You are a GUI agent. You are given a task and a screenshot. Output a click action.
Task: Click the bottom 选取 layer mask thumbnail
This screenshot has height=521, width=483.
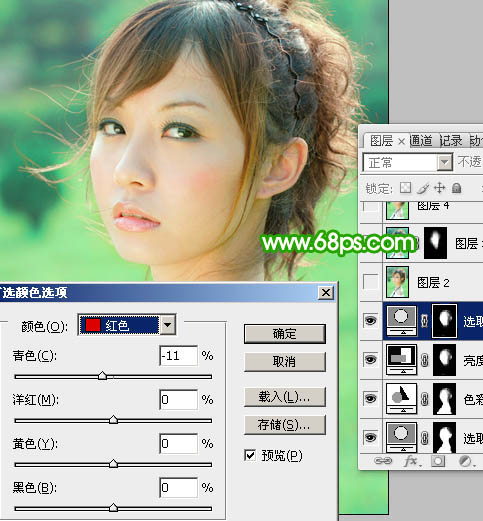(445, 437)
